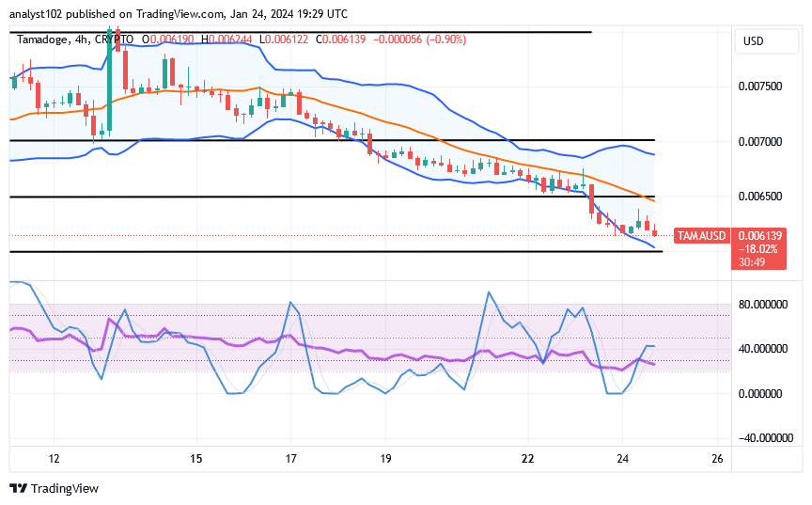
Task: Click the −40.000000 oscillator axis label
Action: 765,438
